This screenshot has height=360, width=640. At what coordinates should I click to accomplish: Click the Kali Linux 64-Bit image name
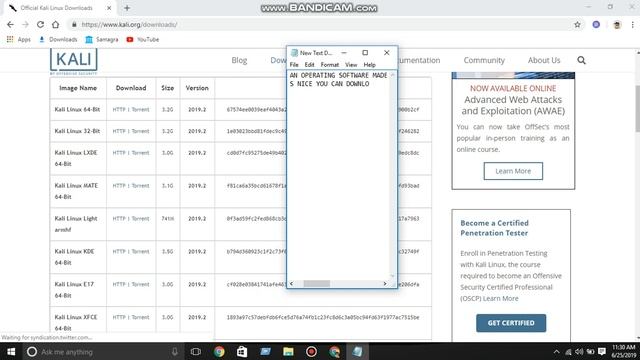coord(77,109)
